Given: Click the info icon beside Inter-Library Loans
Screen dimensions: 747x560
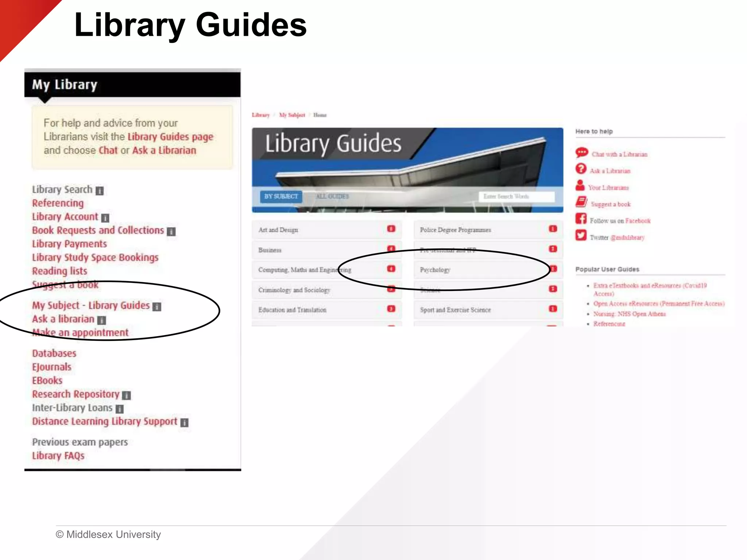Looking at the screenshot, I should click(x=120, y=409).
